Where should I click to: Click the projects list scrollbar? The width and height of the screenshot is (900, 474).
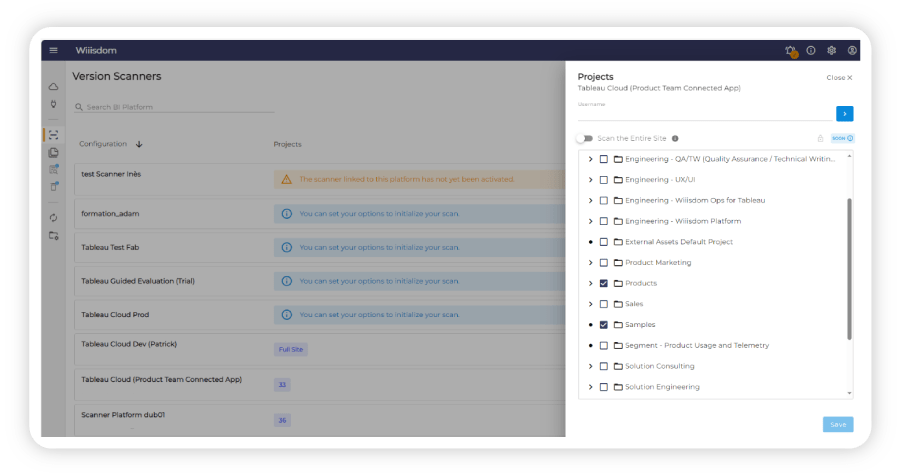pos(849,269)
